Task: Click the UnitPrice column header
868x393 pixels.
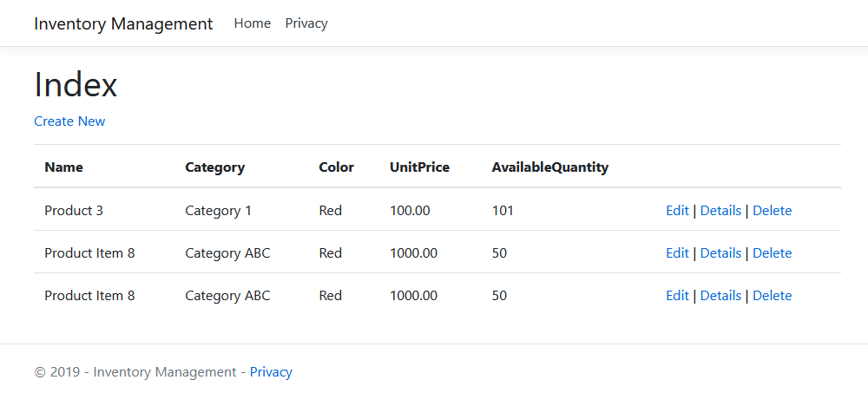Action: pyautogui.click(x=419, y=167)
